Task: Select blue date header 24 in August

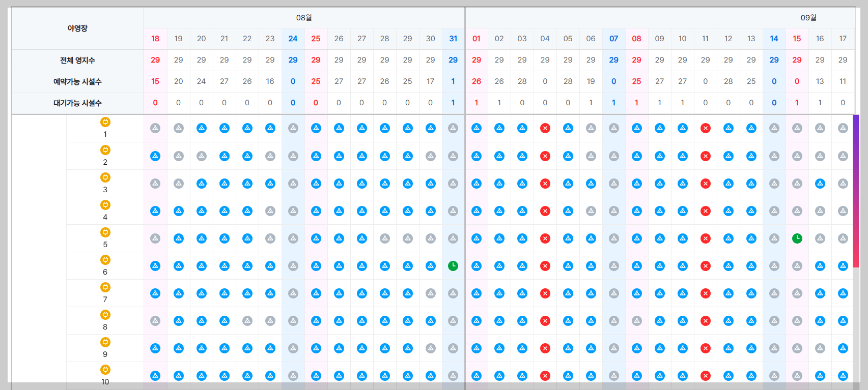Action: click(293, 39)
